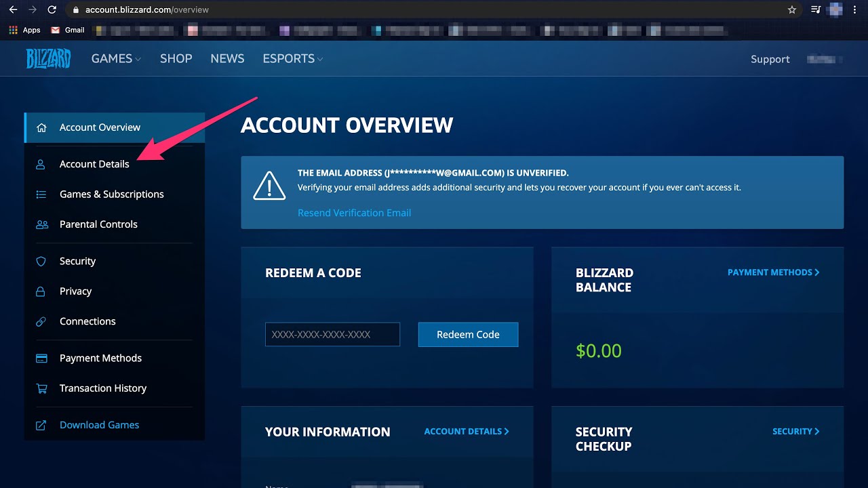Image resolution: width=868 pixels, height=488 pixels.
Task: Click the unverified email address notice text
Action: [x=433, y=173]
